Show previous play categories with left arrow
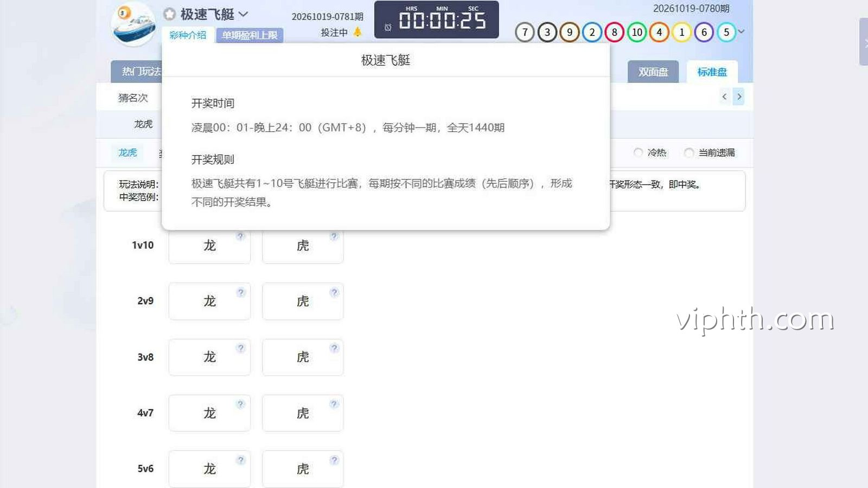The image size is (868, 488). (724, 97)
